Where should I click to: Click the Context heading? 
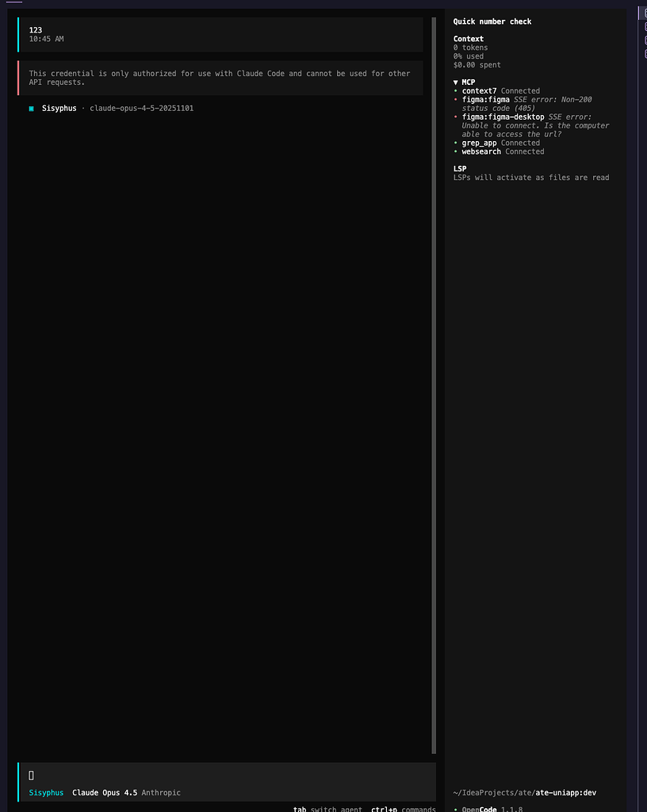pos(469,39)
